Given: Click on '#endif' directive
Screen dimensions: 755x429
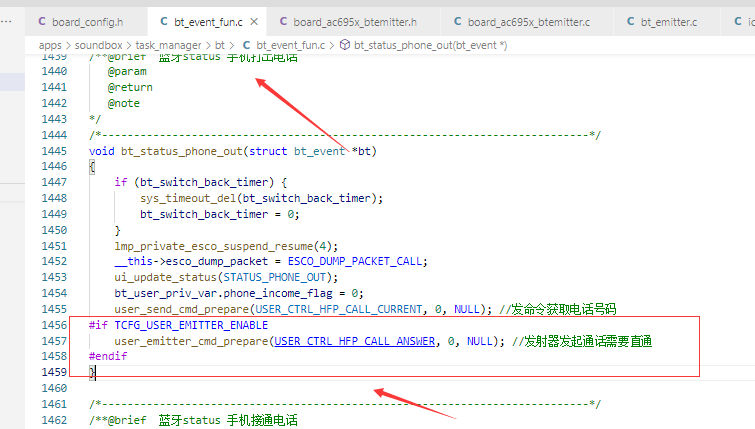Looking at the screenshot, I should 108,356.
